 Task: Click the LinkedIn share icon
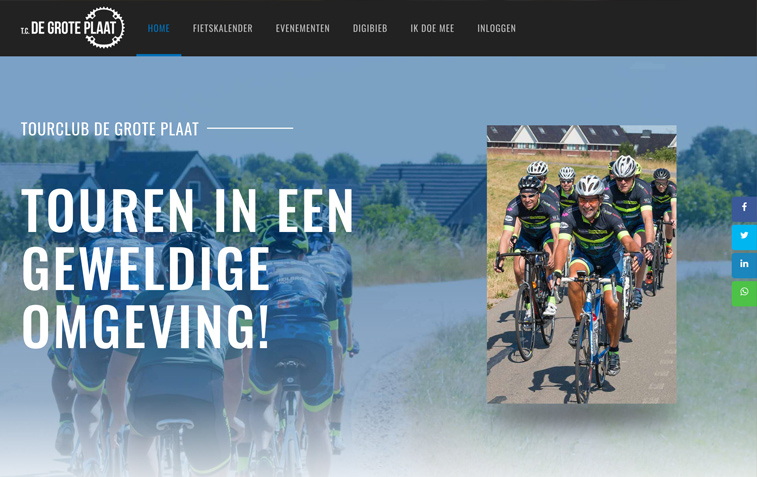tap(744, 265)
